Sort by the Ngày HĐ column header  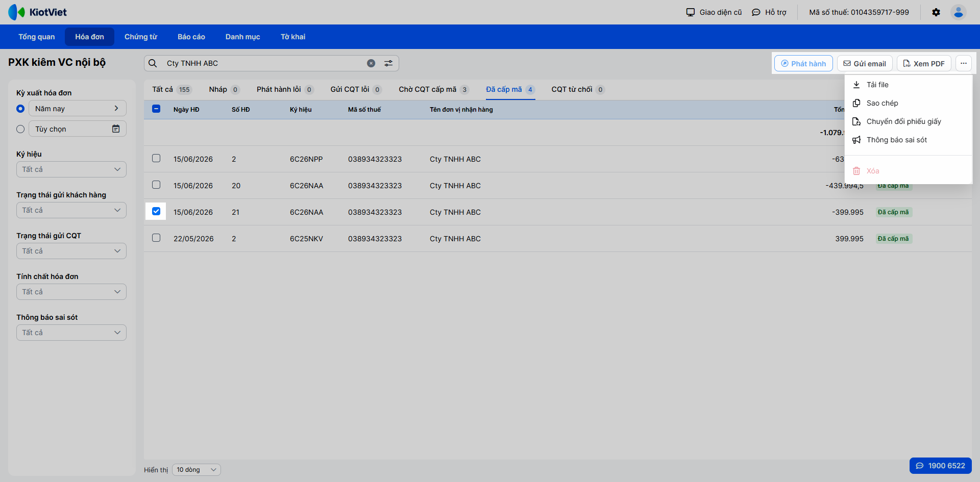click(186, 110)
